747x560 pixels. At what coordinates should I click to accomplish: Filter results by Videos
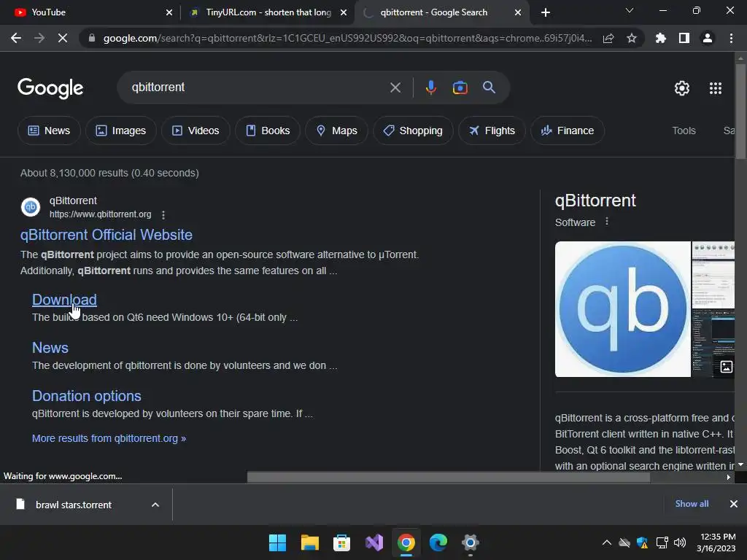tap(196, 131)
